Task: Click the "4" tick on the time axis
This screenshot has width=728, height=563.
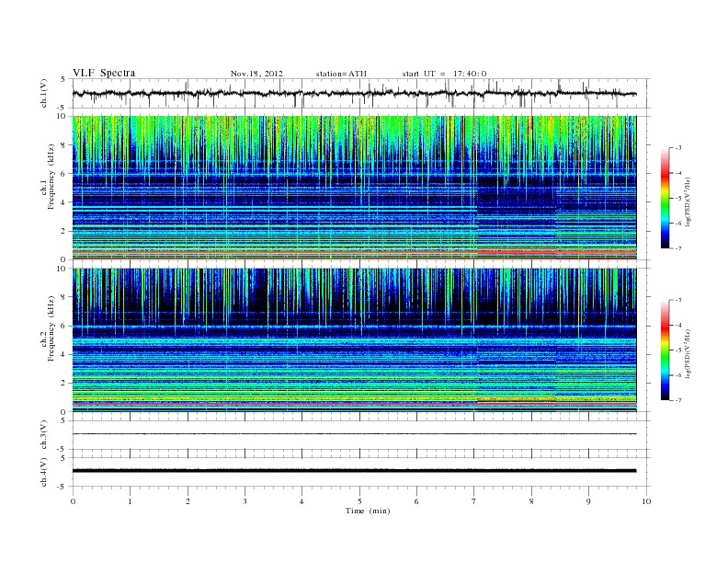Action: tap(301, 501)
